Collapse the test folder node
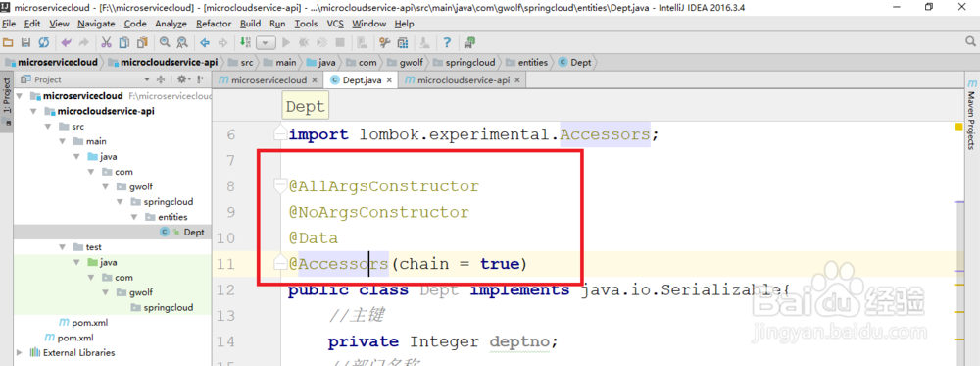 click(x=63, y=247)
